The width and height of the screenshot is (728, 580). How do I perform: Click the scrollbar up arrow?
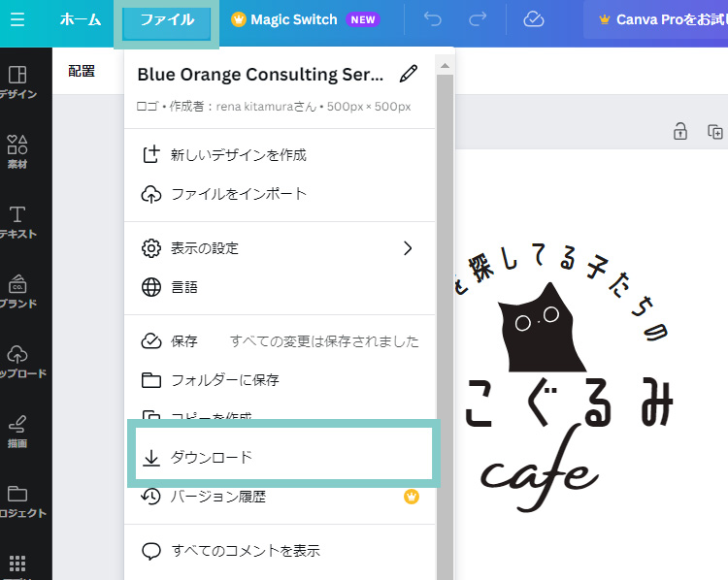[x=445, y=65]
